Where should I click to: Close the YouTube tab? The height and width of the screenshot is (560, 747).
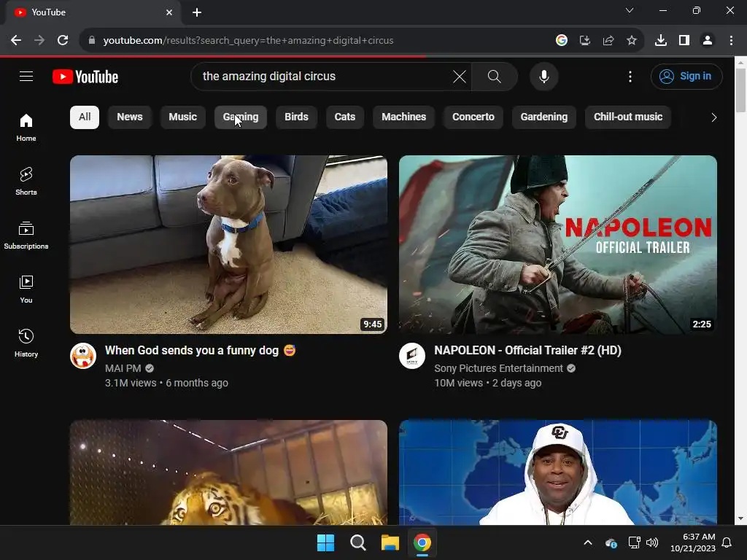point(169,12)
